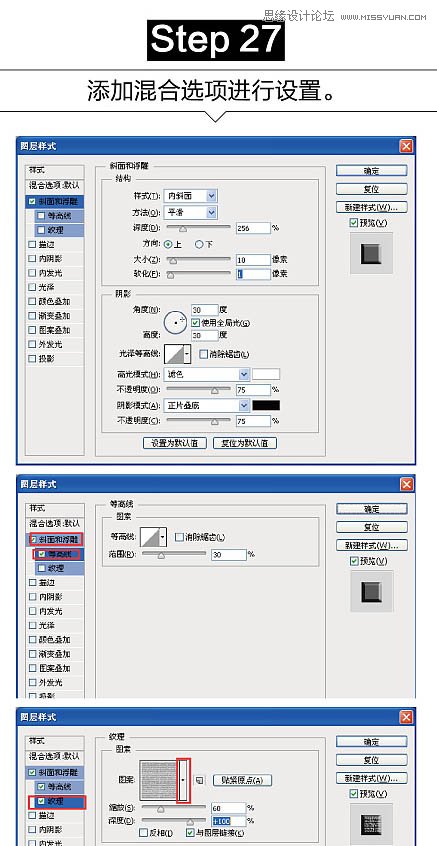Open the 高光模式(H) dropdown showing 滤色

(207, 374)
